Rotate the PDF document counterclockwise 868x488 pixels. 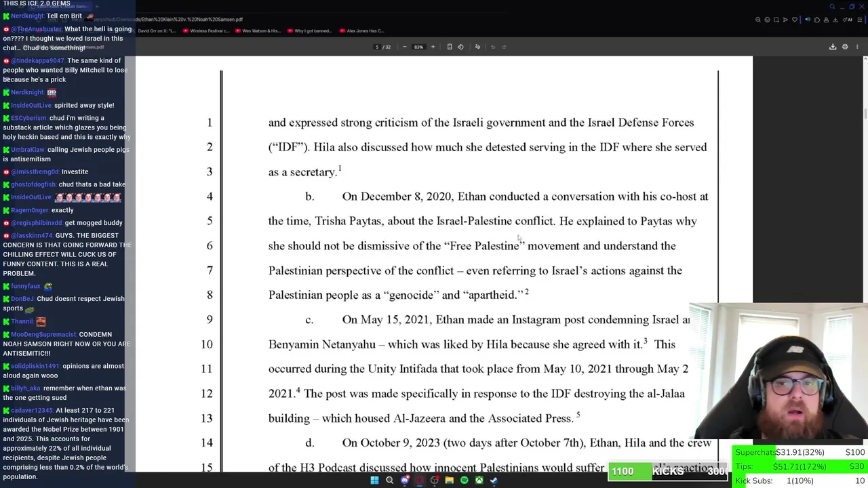click(460, 47)
